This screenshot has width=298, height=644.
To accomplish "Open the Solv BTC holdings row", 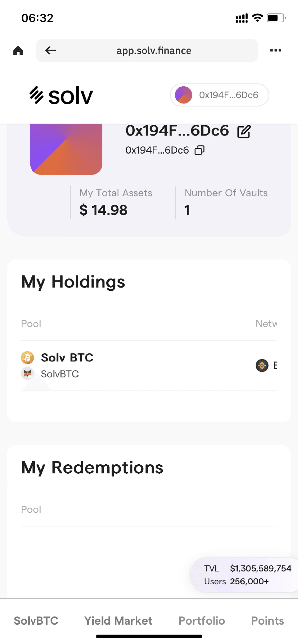I will 149,366.
